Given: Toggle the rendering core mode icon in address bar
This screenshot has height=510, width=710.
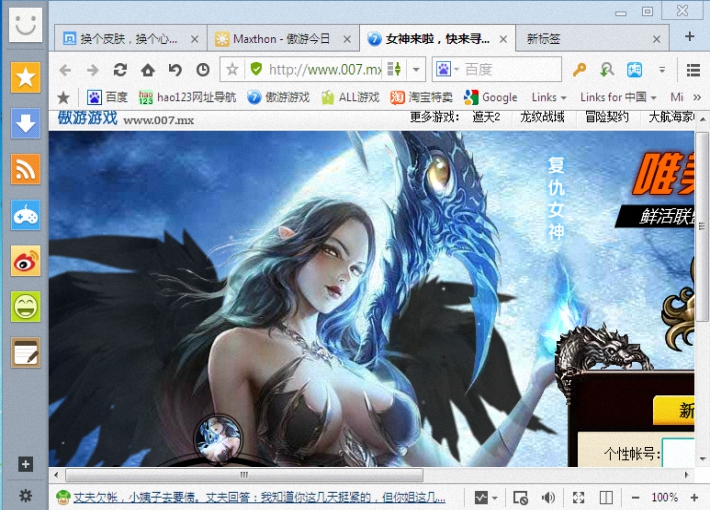Looking at the screenshot, I should pyautogui.click(x=394, y=69).
